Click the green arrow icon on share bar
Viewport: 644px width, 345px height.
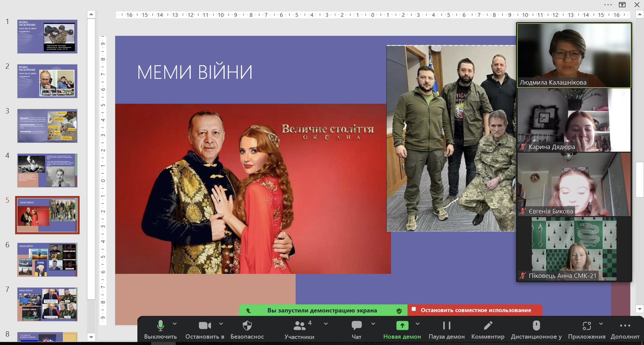248,310
